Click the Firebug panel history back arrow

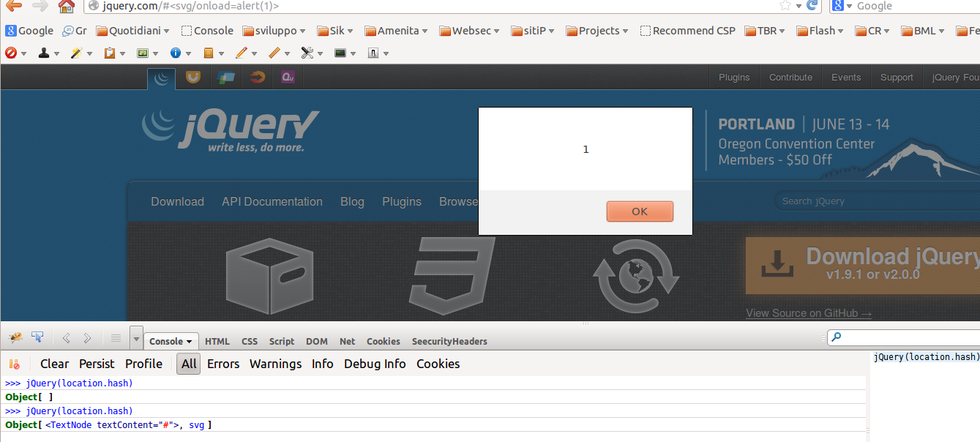coord(67,338)
